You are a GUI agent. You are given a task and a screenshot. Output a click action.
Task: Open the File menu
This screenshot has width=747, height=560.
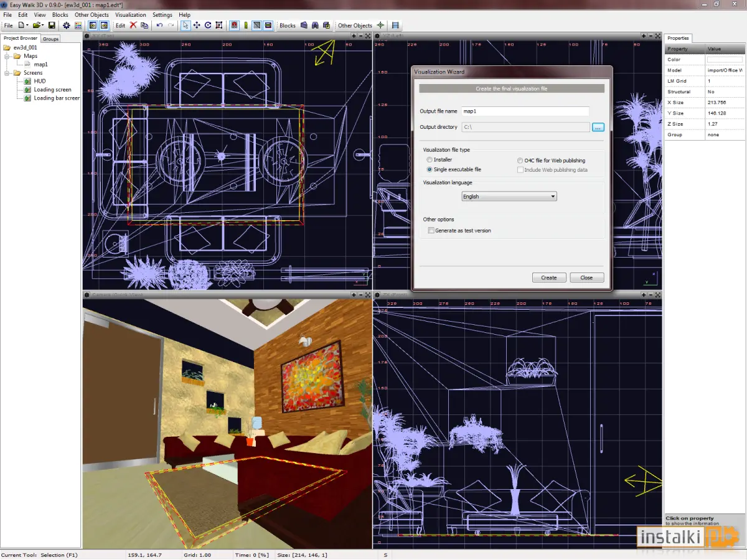(x=8, y=14)
